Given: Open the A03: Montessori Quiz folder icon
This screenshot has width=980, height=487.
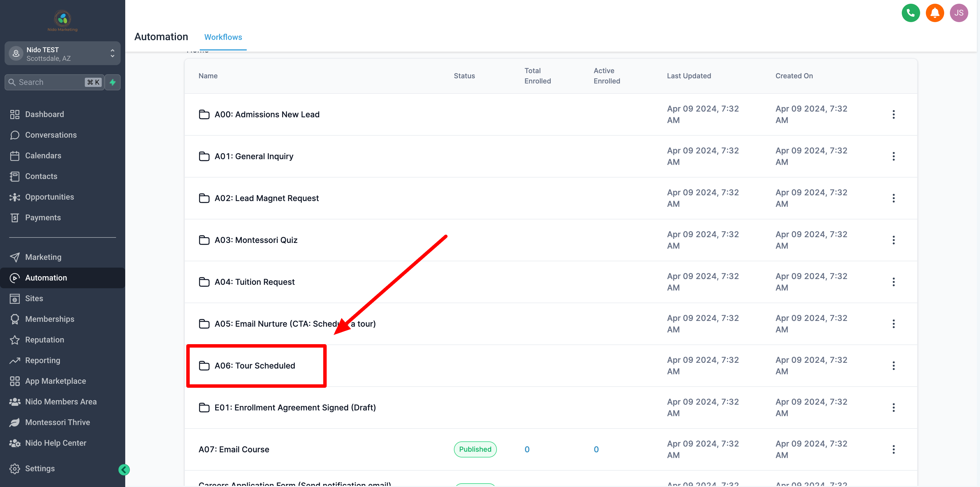Looking at the screenshot, I should (204, 240).
